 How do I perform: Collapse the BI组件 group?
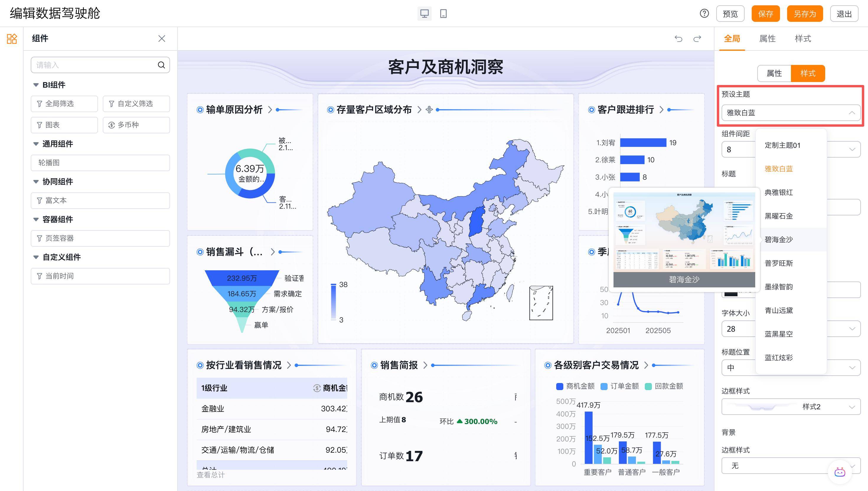(36, 85)
